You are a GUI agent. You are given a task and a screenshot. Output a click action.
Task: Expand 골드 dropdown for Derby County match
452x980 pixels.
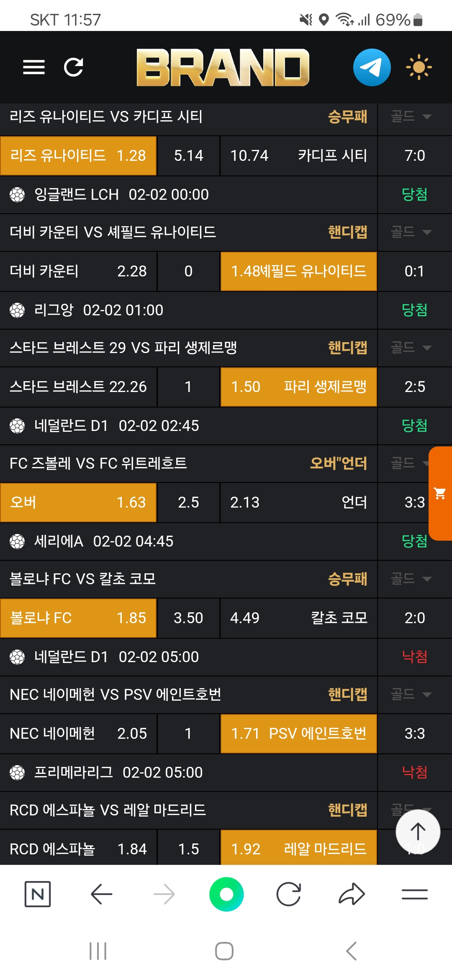click(x=411, y=232)
